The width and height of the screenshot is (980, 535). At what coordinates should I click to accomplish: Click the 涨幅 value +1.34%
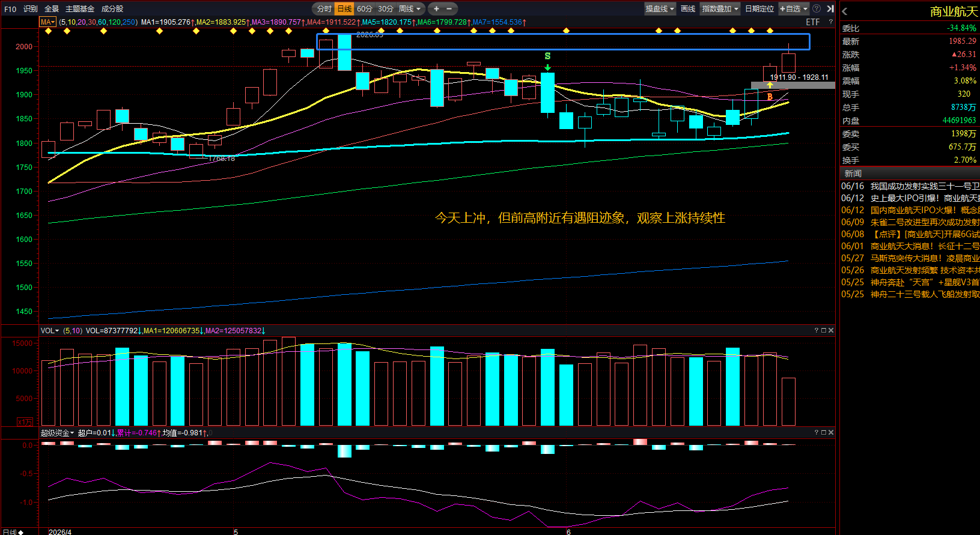963,68
